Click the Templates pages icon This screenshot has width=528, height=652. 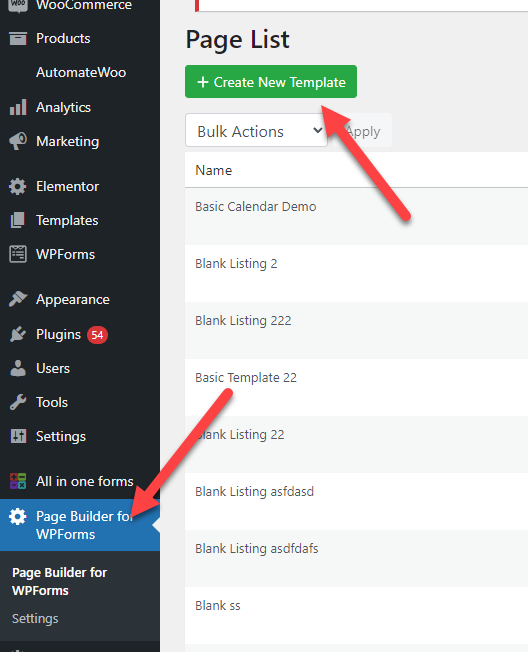click(17, 220)
